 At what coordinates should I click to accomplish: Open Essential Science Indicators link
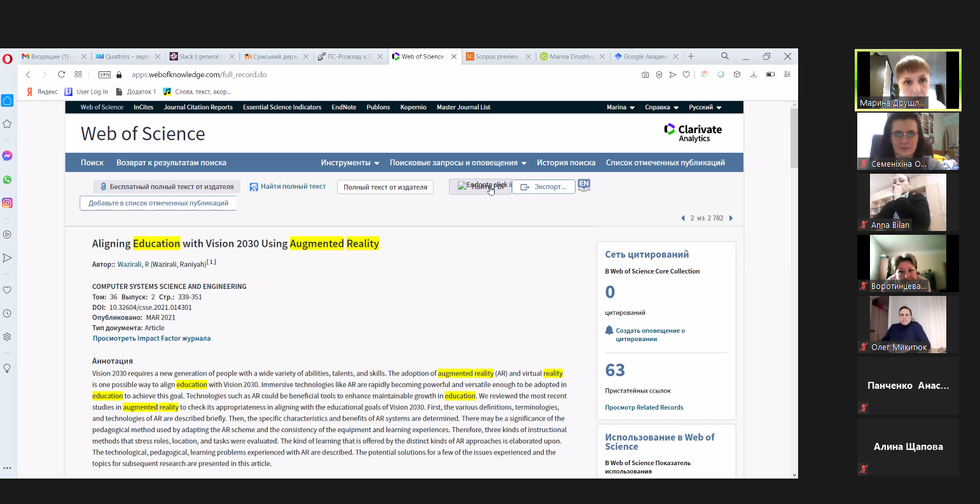tap(282, 107)
